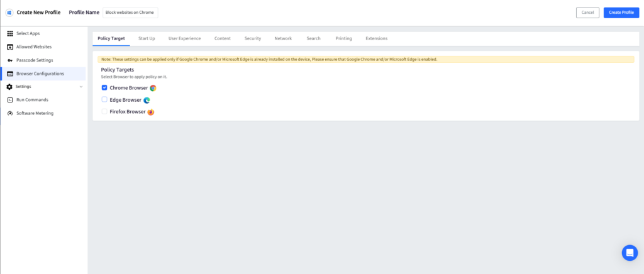This screenshot has height=274, width=644.
Task: Open the Extensions tab
Action: (x=377, y=38)
